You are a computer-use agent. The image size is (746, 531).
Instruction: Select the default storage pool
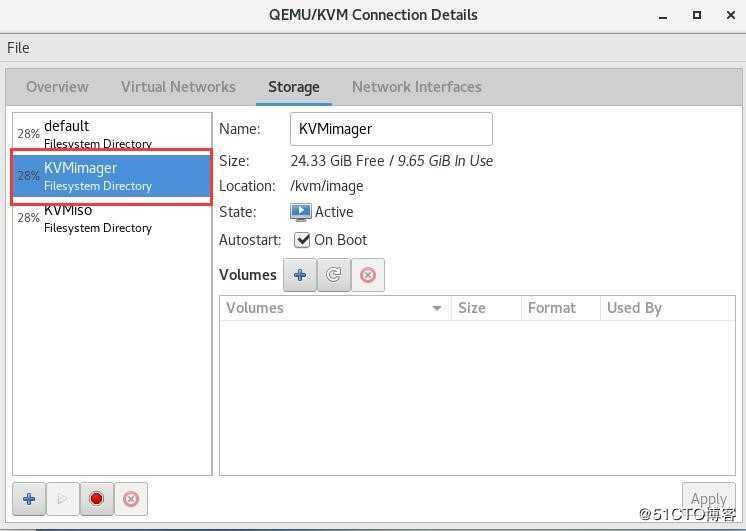pos(112,133)
